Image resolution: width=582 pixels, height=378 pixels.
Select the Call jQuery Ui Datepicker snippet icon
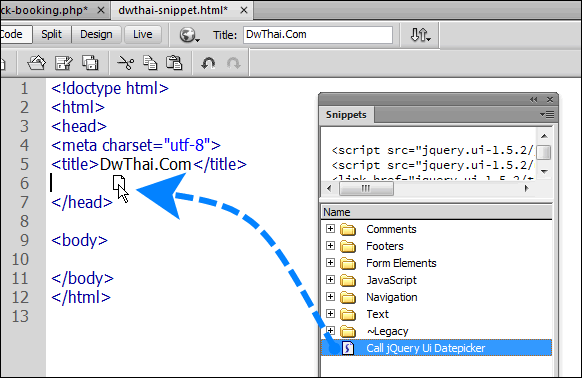click(x=348, y=348)
